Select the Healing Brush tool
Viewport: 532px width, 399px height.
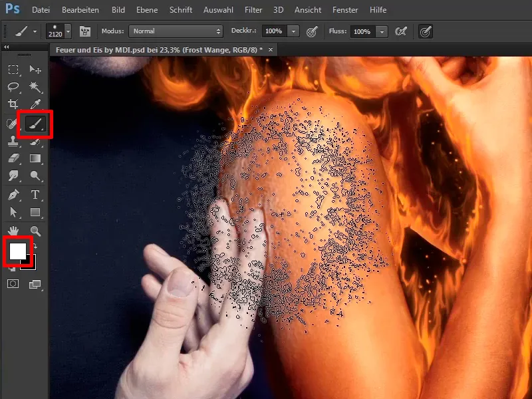point(11,124)
